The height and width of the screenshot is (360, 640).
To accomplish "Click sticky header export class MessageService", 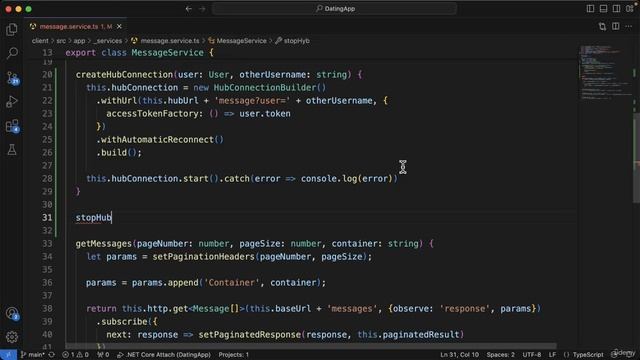I will point(139,53).
